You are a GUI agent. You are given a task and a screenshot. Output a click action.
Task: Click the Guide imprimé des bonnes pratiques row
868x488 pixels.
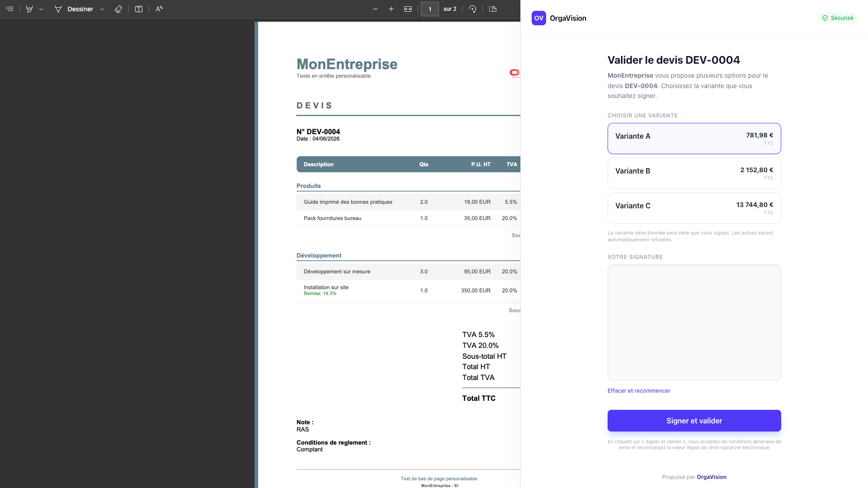coord(408,202)
